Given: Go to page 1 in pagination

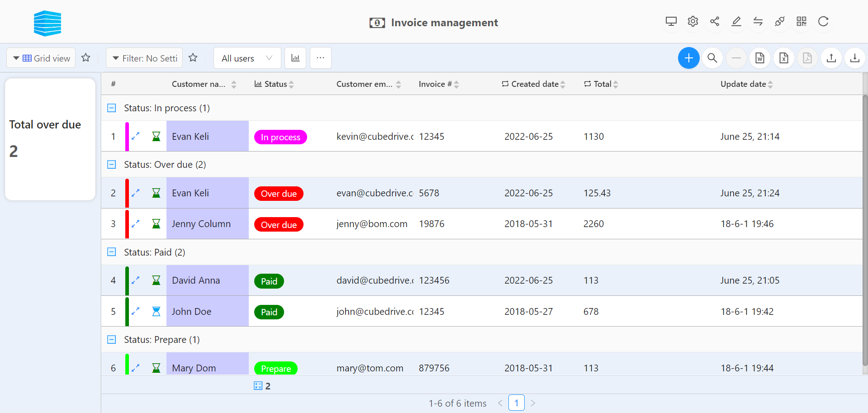Looking at the screenshot, I should [516, 403].
